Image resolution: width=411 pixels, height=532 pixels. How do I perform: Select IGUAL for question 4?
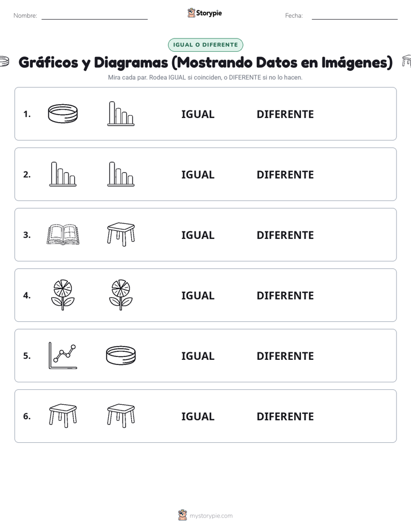(x=197, y=295)
